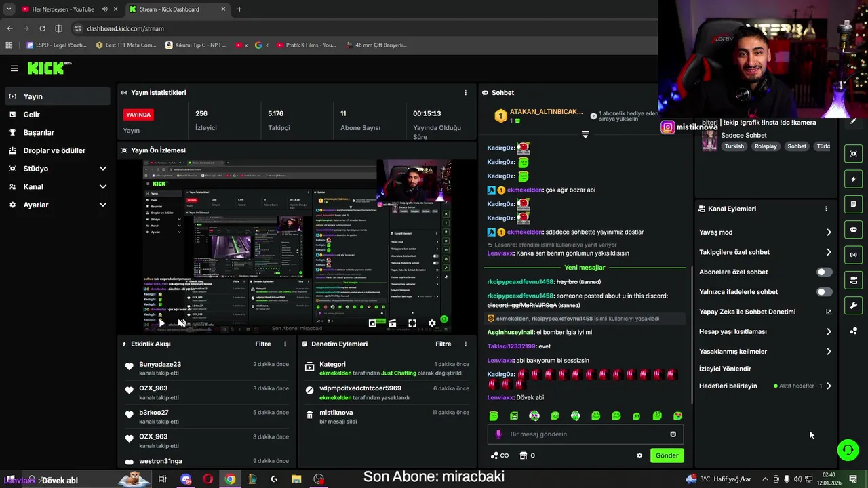Click mistiknova message deleted entry
The height and width of the screenshot is (488, 868).
point(387,417)
